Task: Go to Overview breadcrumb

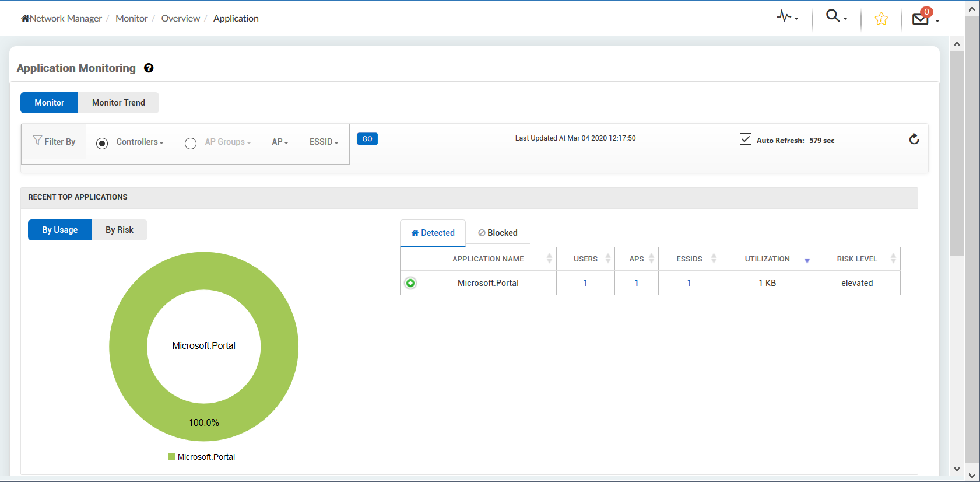Action: 181,18
